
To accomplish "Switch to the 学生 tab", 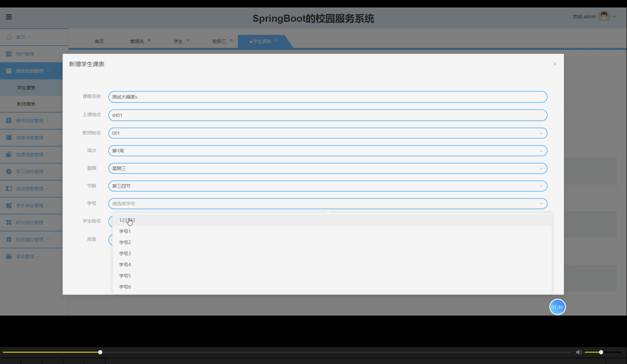I will click(178, 41).
